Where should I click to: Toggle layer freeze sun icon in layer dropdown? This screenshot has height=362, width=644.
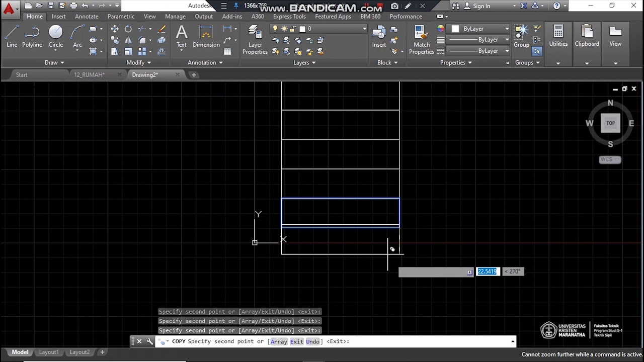pyautogui.click(x=284, y=29)
